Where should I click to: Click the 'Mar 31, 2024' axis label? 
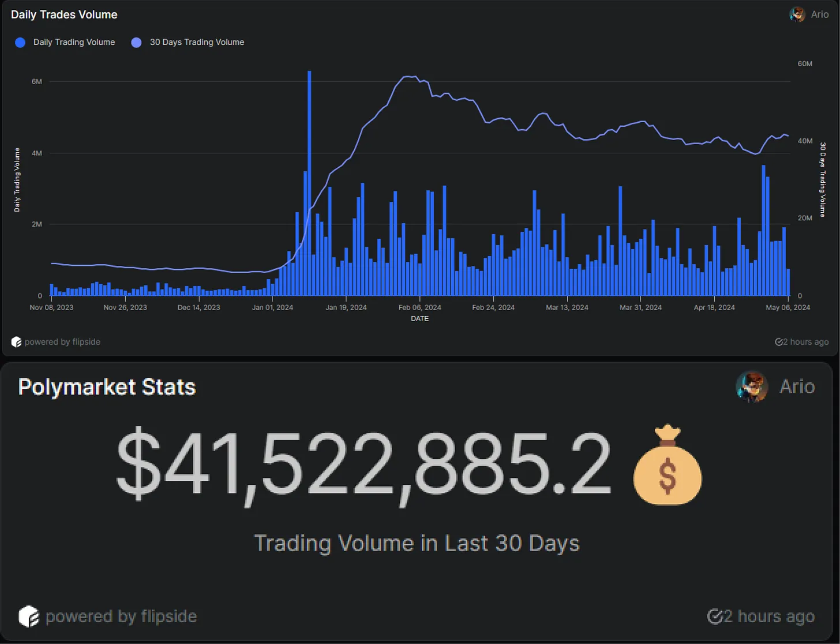tap(641, 307)
